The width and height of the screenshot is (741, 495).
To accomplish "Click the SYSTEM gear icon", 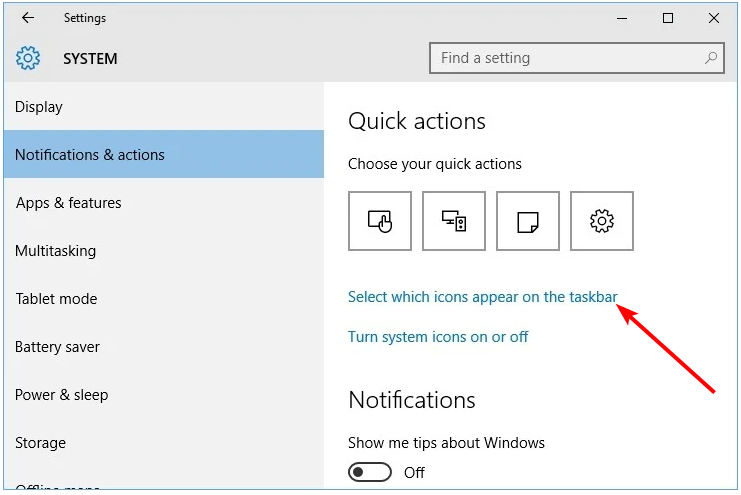I will click(x=28, y=58).
